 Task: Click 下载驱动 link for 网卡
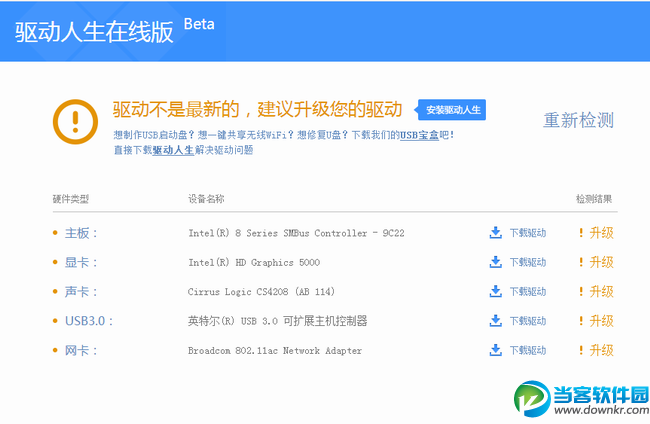tap(528, 351)
